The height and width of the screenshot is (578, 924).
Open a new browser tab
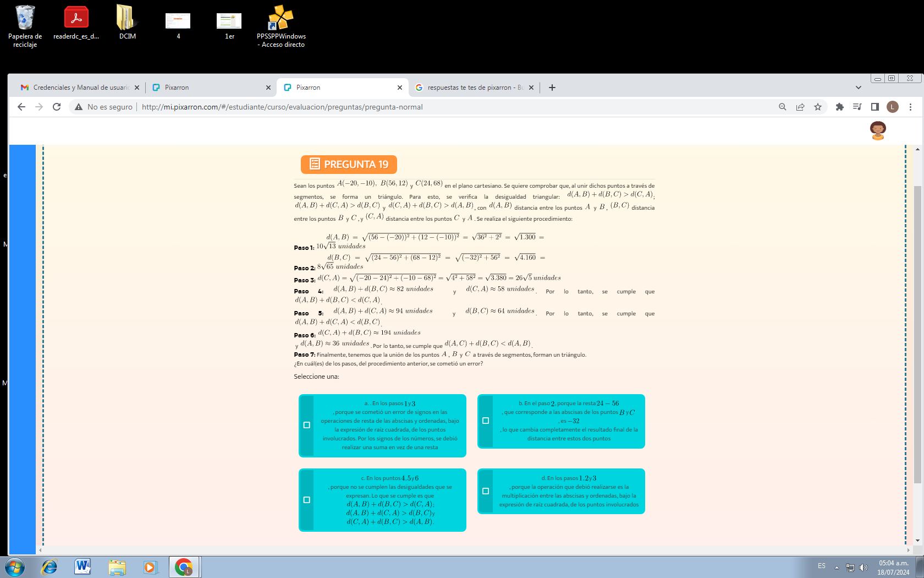tap(552, 88)
